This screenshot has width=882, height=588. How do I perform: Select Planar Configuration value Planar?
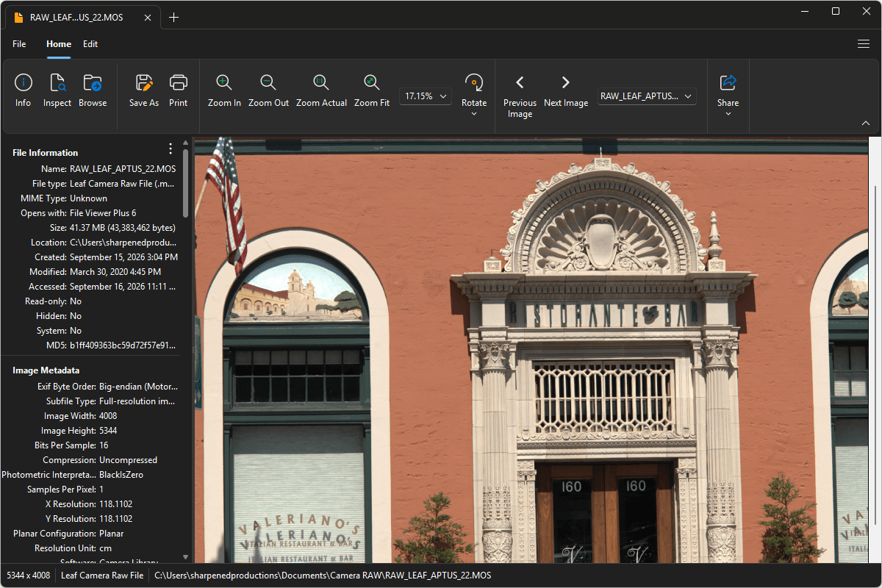(x=112, y=534)
